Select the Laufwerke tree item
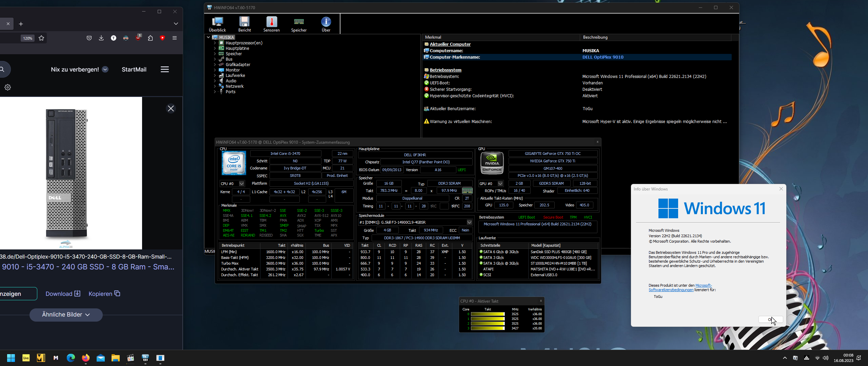Viewport: 868px width, 366px height. click(x=235, y=76)
